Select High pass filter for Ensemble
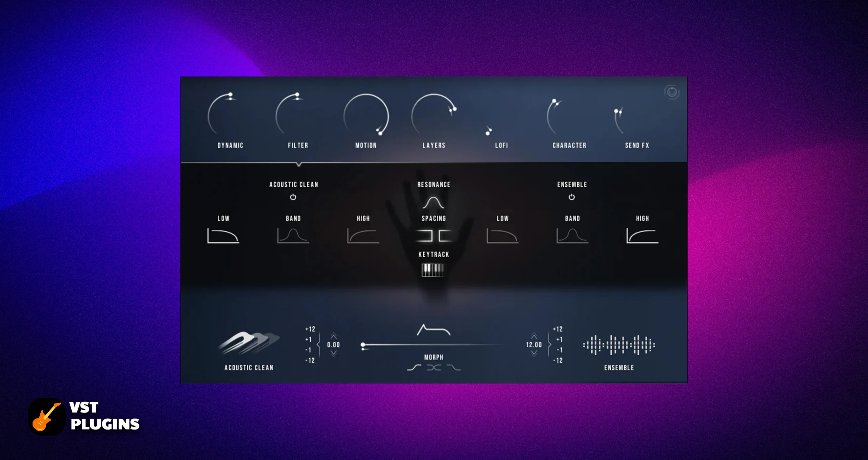 coord(642,236)
